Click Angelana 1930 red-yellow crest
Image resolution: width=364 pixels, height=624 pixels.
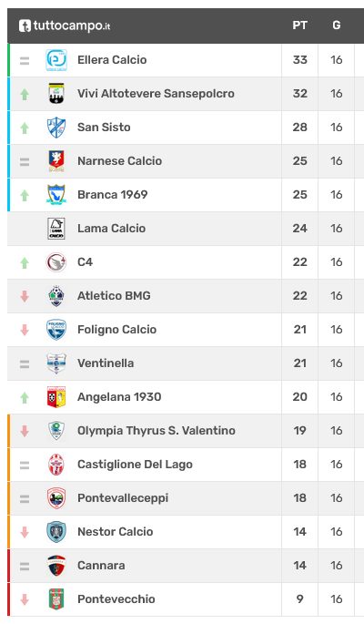pyautogui.click(x=56, y=397)
